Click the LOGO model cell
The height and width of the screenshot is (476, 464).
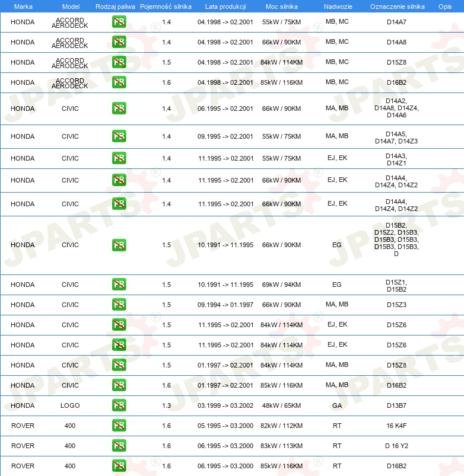pos(70,405)
